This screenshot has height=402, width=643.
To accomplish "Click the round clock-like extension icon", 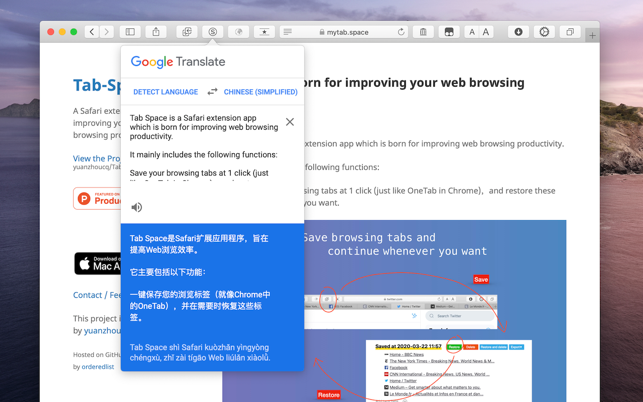I will click(544, 32).
